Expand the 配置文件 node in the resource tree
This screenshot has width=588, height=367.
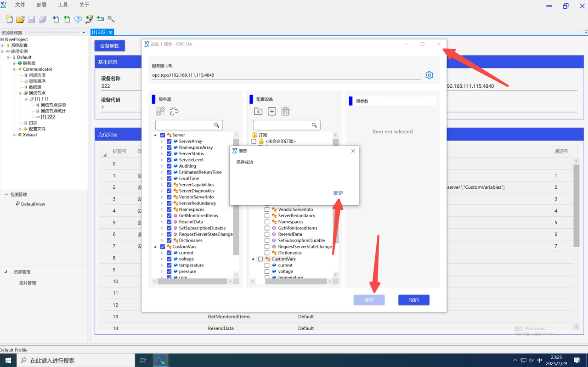point(20,129)
